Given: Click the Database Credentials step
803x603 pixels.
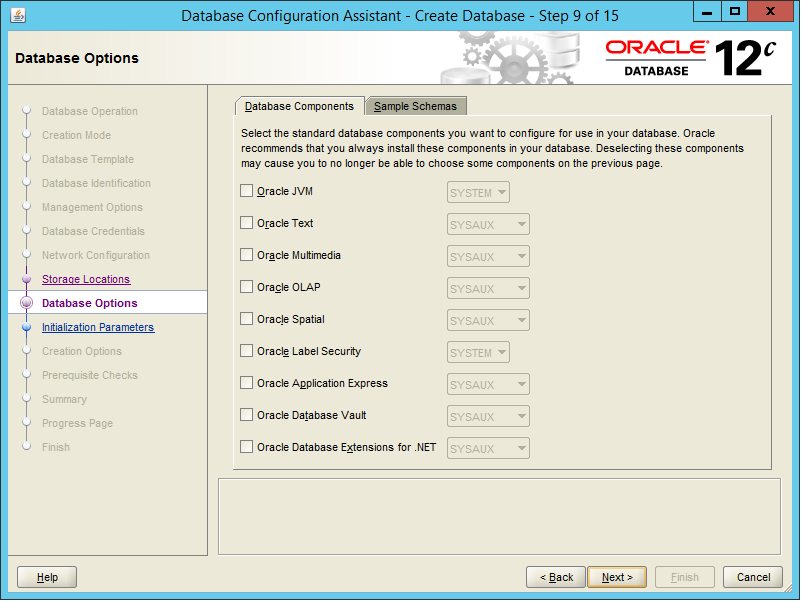Looking at the screenshot, I should [x=93, y=232].
